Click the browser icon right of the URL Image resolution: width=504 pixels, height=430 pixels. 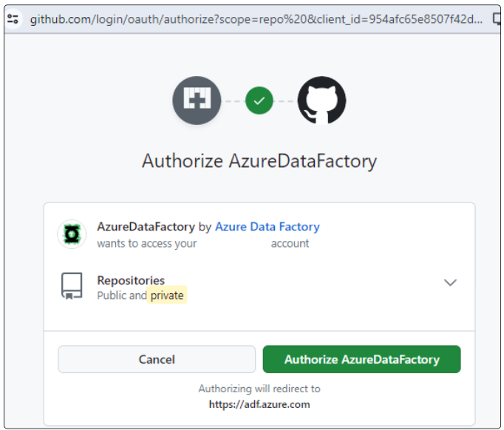click(x=497, y=18)
